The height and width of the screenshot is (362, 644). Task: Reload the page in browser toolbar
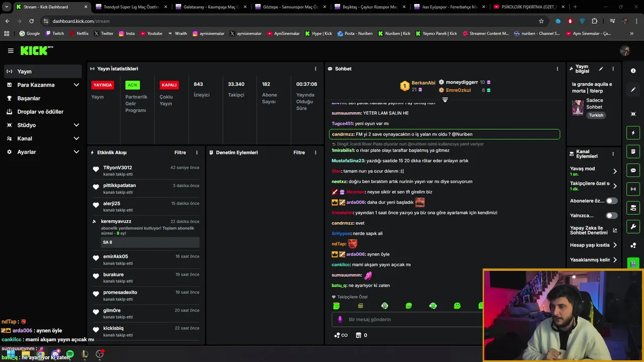31,21
